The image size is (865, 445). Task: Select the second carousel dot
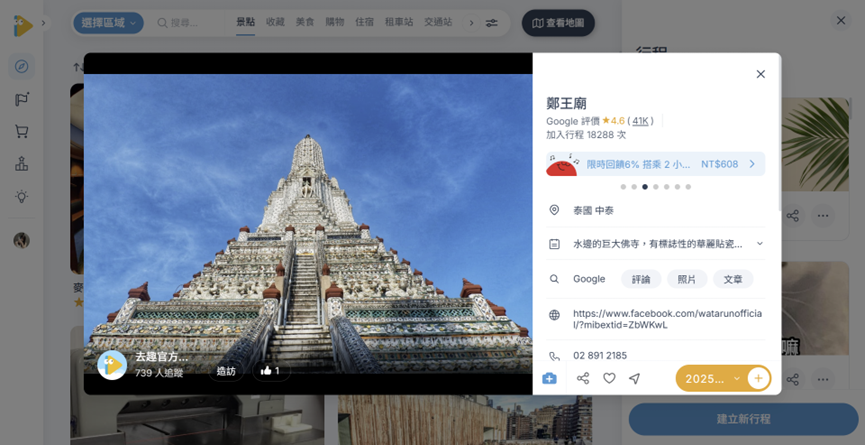[634, 187]
